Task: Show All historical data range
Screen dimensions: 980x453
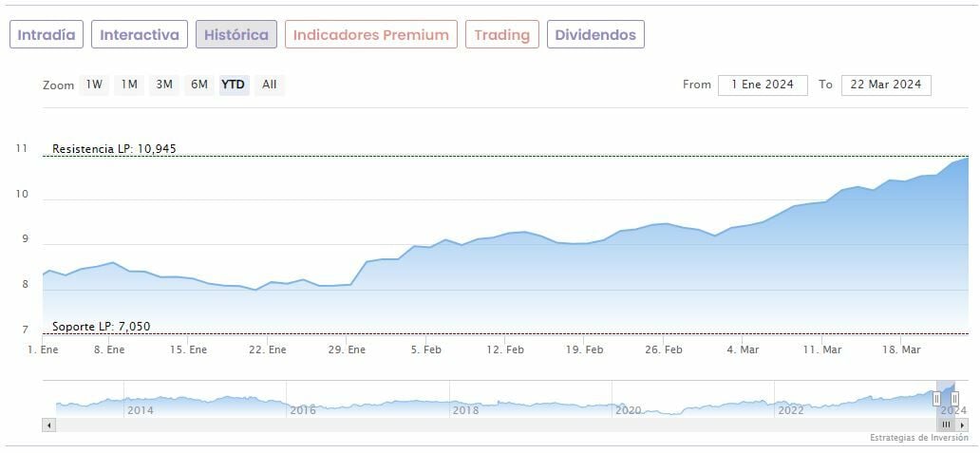Action: coord(270,85)
